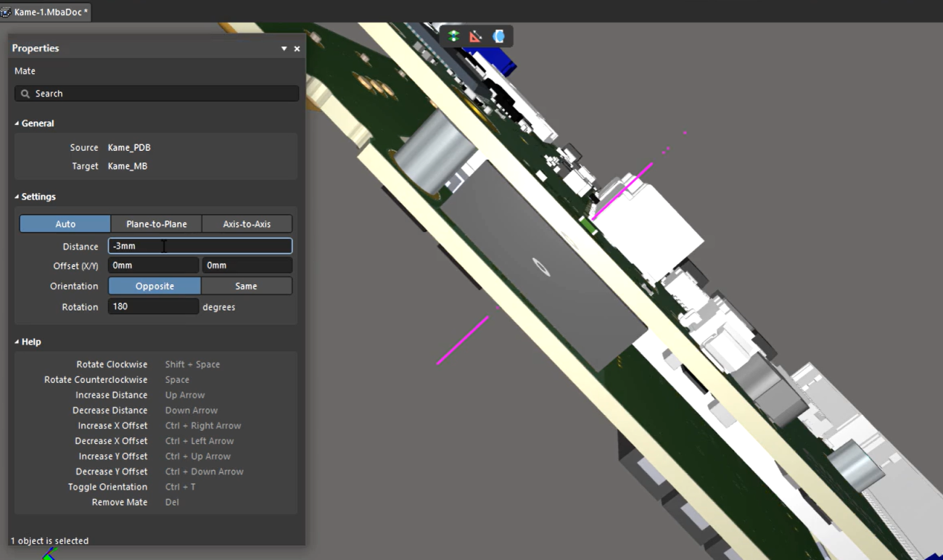
Task: Switch to the Kame-1.MbaDoc tab
Action: (50, 12)
